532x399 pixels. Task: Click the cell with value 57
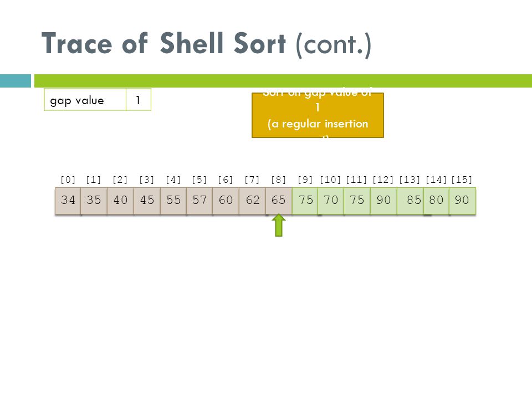199,201
